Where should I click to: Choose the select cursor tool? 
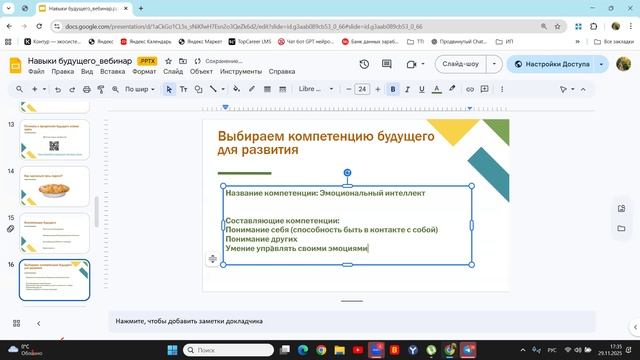pos(169,89)
